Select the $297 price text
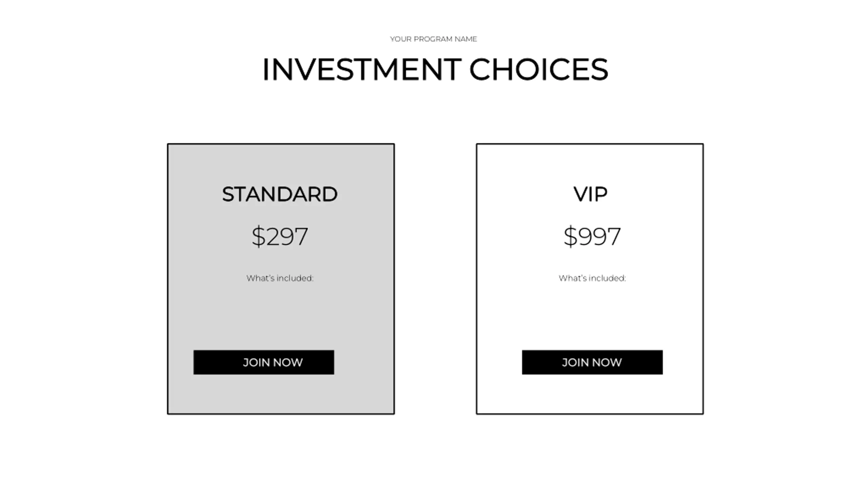The width and height of the screenshot is (868, 488). click(280, 236)
